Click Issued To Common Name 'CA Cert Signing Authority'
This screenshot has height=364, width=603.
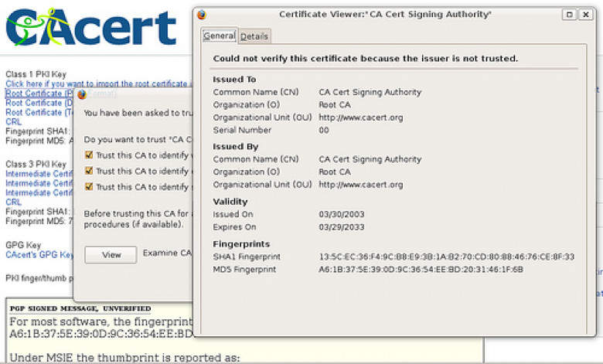tap(370, 92)
